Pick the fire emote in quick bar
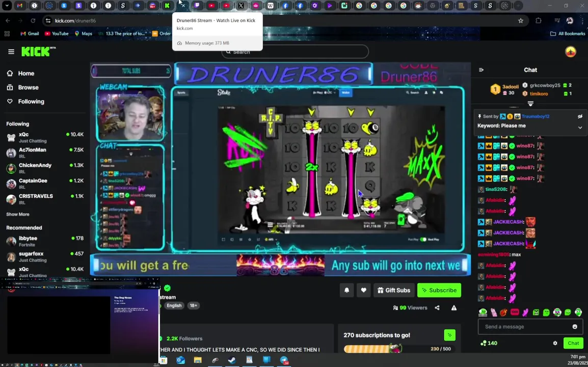This screenshot has height=367, width=588. pyautogui.click(x=503, y=312)
